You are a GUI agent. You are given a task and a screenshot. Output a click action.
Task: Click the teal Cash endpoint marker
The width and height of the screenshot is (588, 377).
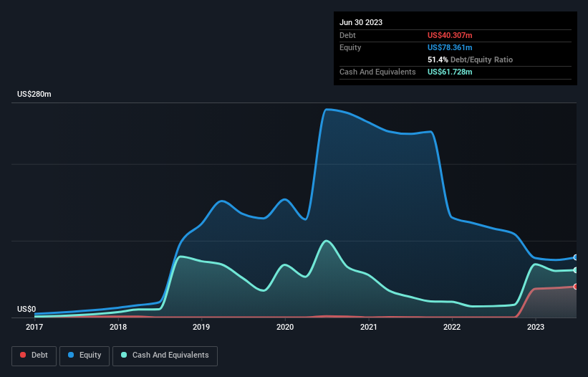coord(576,270)
